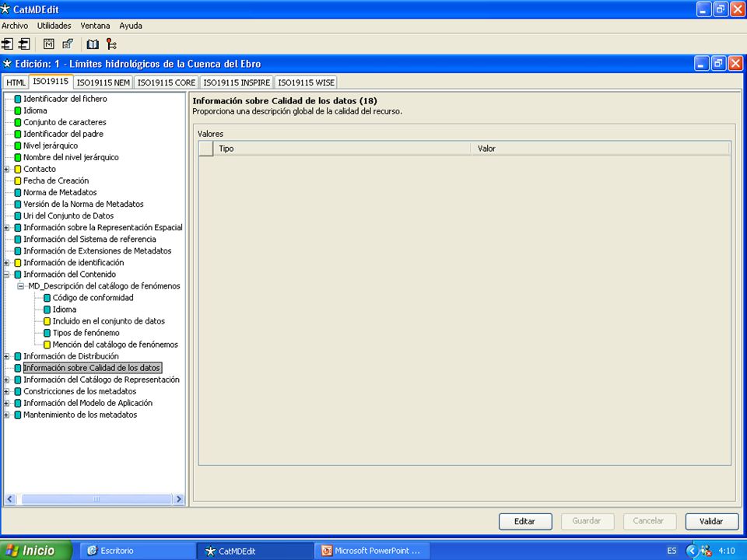Expand the Información de identificación node

pos(7,263)
